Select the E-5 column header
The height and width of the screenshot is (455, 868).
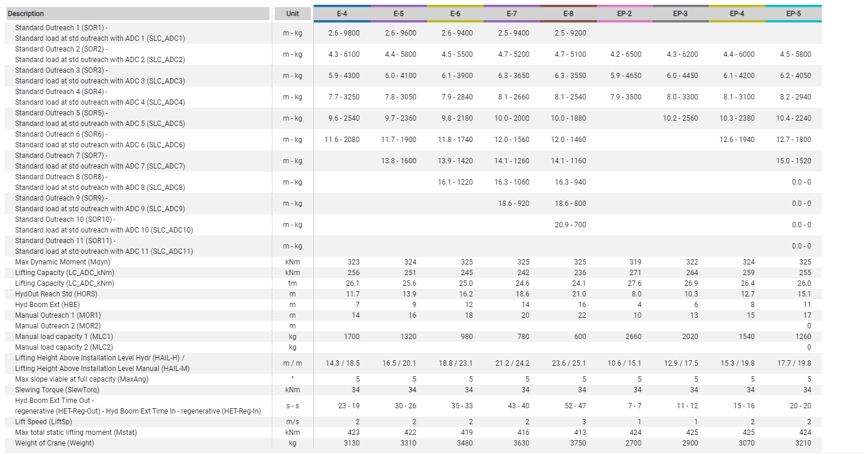click(x=398, y=14)
